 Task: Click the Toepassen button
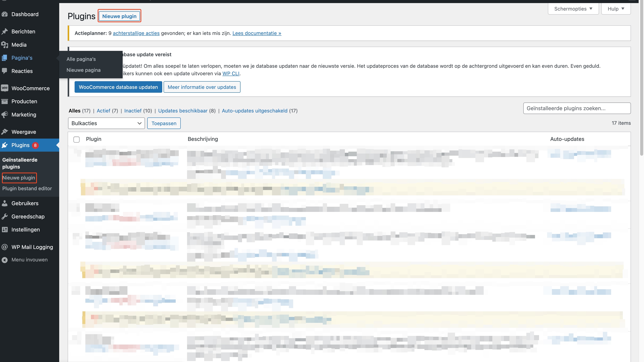tap(164, 123)
